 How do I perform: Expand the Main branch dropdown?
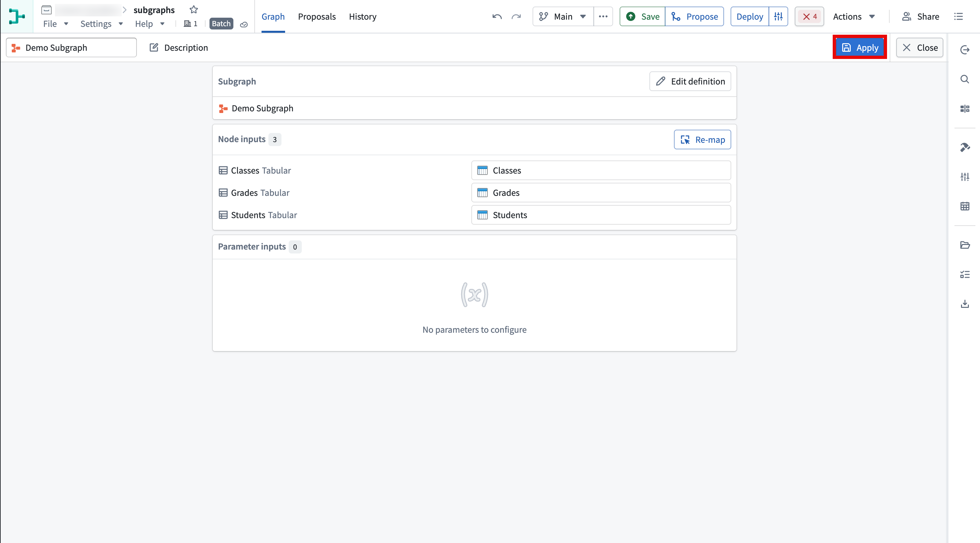pyautogui.click(x=563, y=16)
